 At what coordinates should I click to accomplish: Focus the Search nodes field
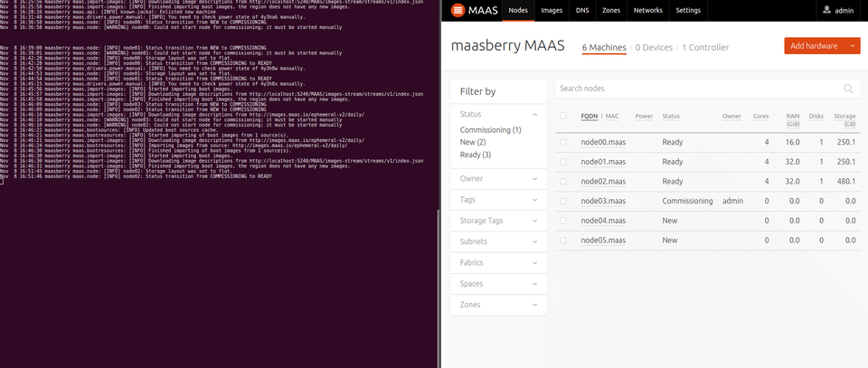[x=707, y=89]
